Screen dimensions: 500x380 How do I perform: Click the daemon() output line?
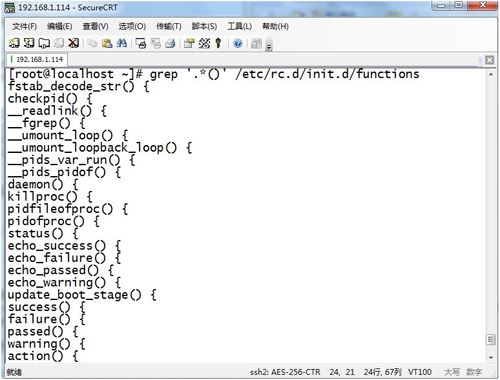click(x=43, y=185)
